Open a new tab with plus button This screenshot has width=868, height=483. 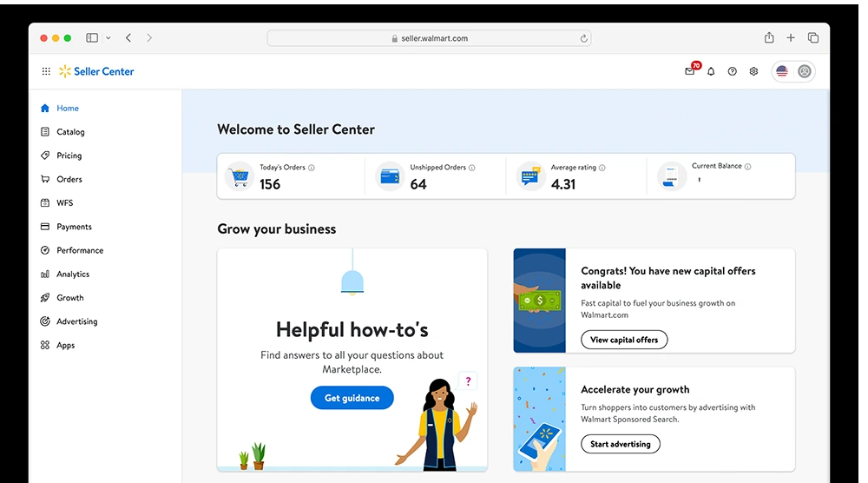click(791, 37)
